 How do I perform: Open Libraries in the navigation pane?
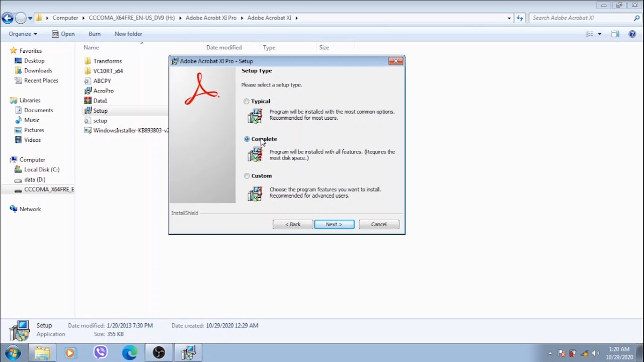[x=25, y=101]
